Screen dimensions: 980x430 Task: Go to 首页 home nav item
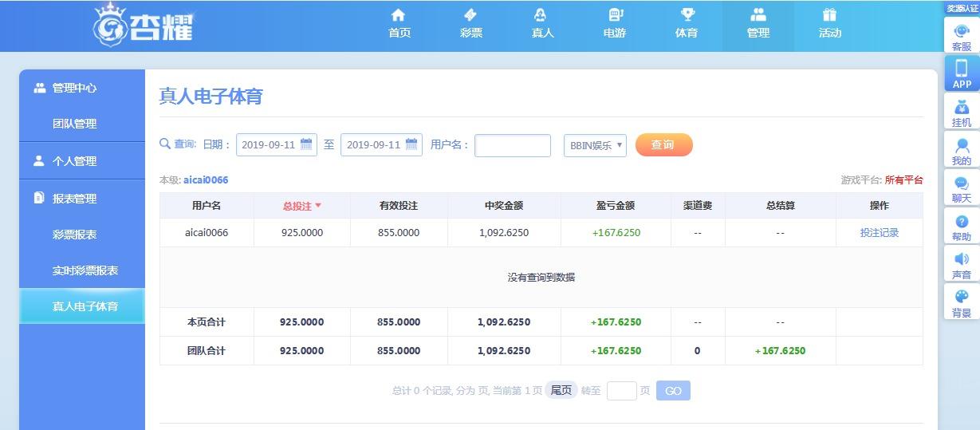tap(399, 25)
